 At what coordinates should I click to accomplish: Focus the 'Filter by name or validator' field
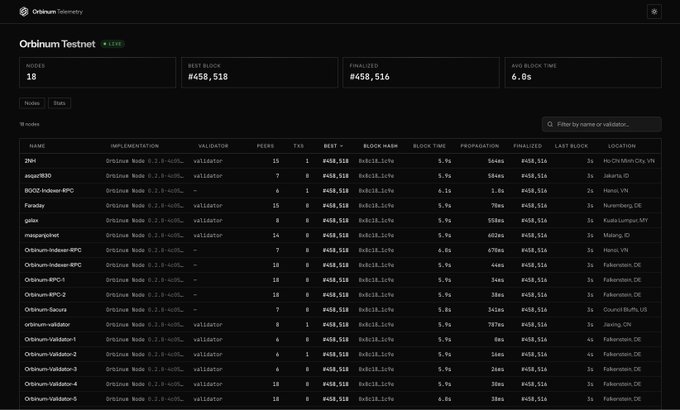pyautogui.click(x=602, y=125)
